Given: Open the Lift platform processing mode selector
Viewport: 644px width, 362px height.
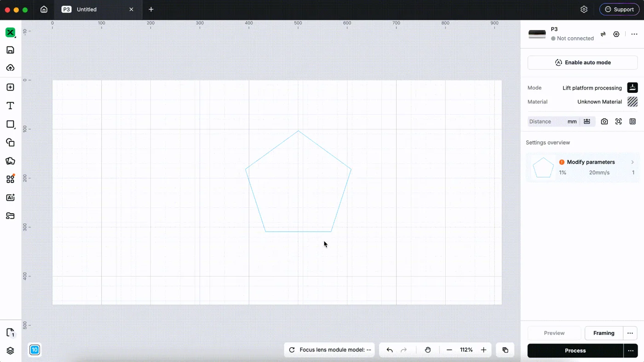Looking at the screenshot, I should tap(599, 88).
